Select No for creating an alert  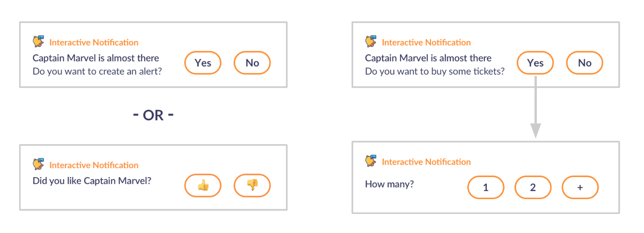tap(252, 63)
